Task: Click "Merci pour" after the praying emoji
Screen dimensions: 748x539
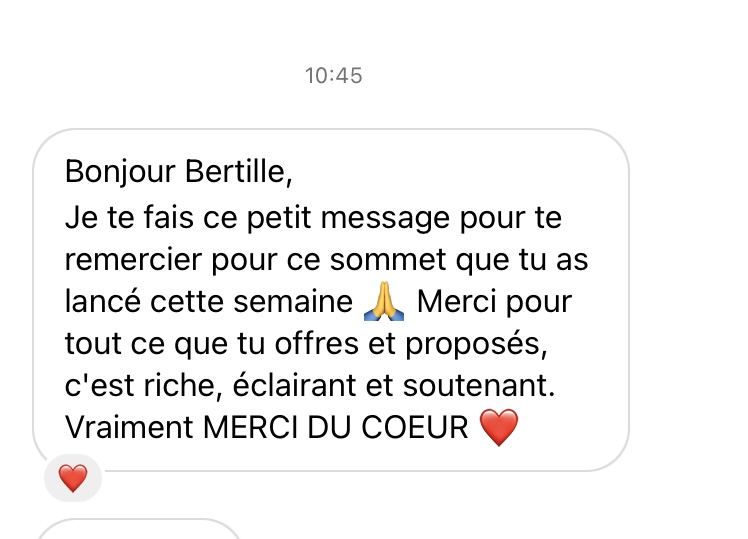Action: click(493, 301)
